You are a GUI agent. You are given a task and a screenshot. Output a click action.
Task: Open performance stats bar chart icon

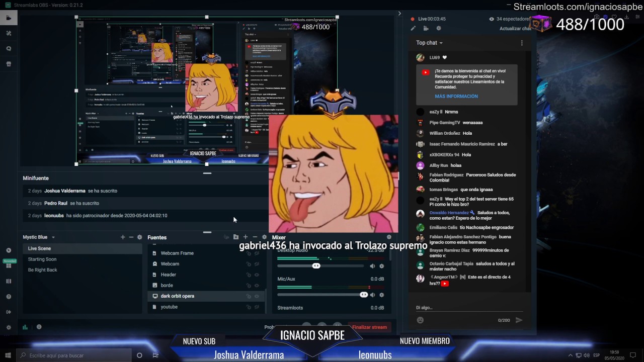click(25, 327)
